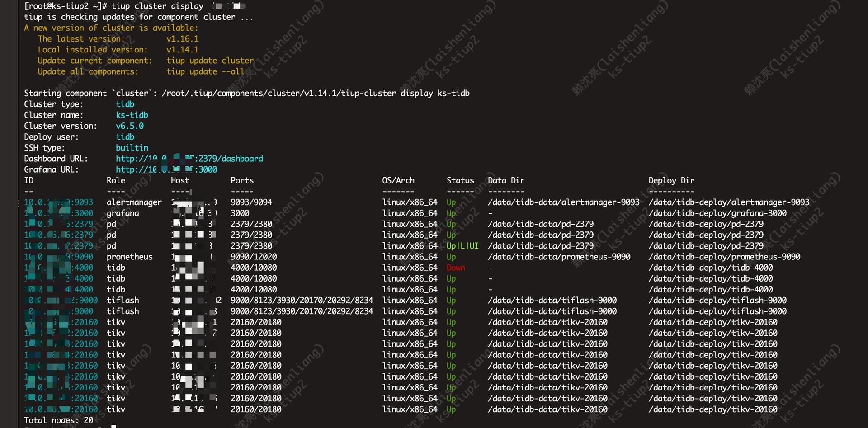
Task: Click the SSH type value builtin
Action: (x=132, y=148)
